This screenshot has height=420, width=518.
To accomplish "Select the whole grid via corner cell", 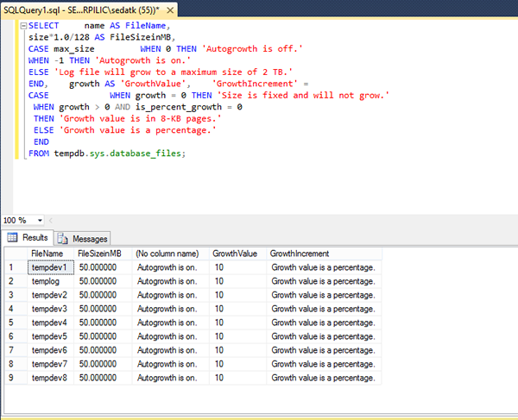I will click(x=16, y=254).
